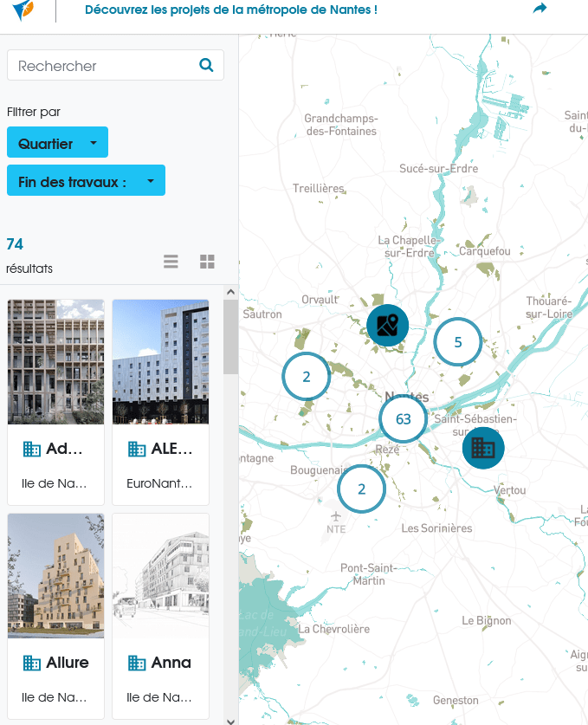Viewport: 588px width, 725px height.
Task: Click the header 'Découvrez les projets' title
Action: coord(231,10)
